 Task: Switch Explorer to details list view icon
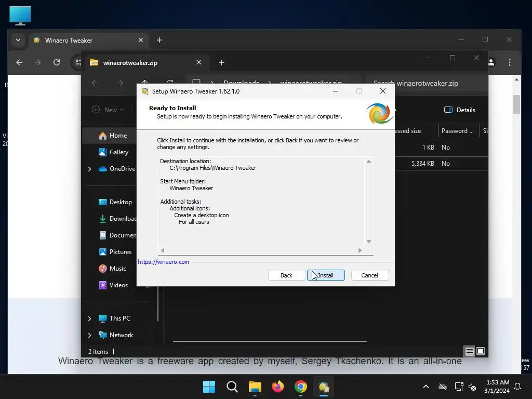pos(469,351)
